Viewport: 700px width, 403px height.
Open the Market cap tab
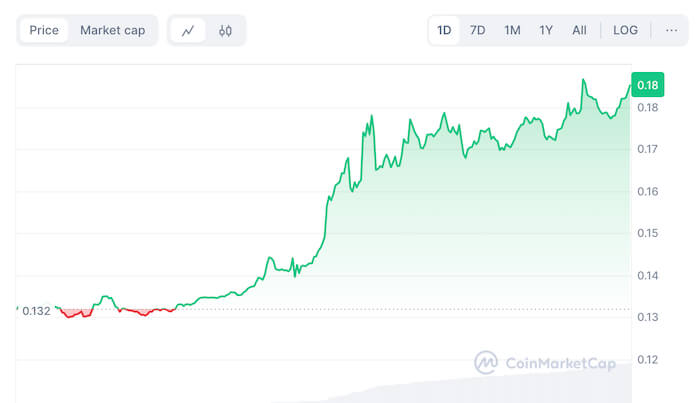click(x=112, y=30)
